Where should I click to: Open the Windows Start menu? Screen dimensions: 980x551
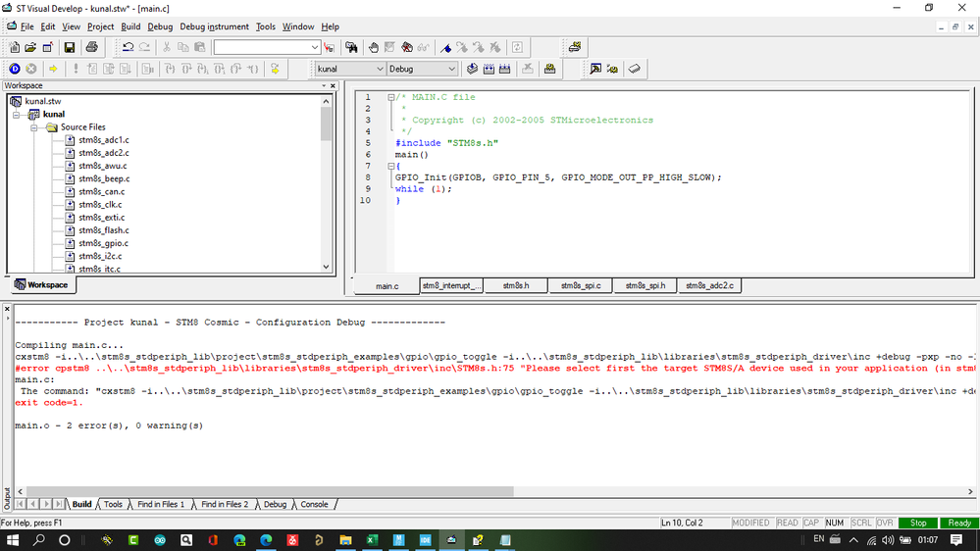(x=13, y=540)
